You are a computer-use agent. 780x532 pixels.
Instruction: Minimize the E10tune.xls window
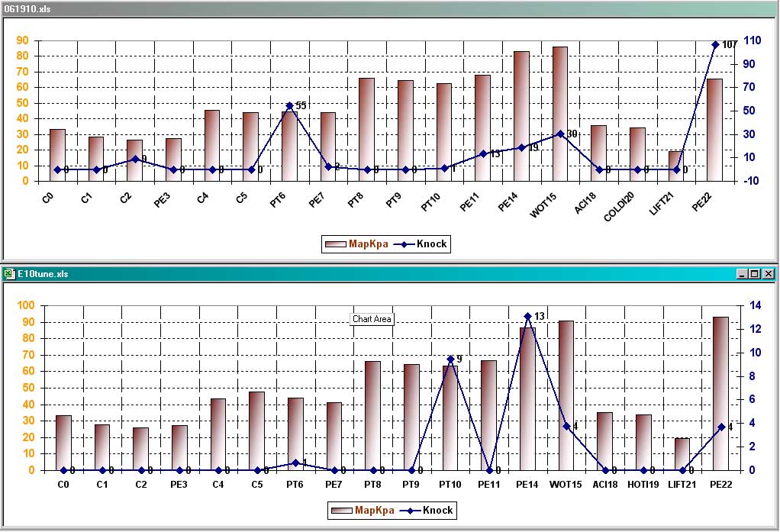tap(743, 274)
